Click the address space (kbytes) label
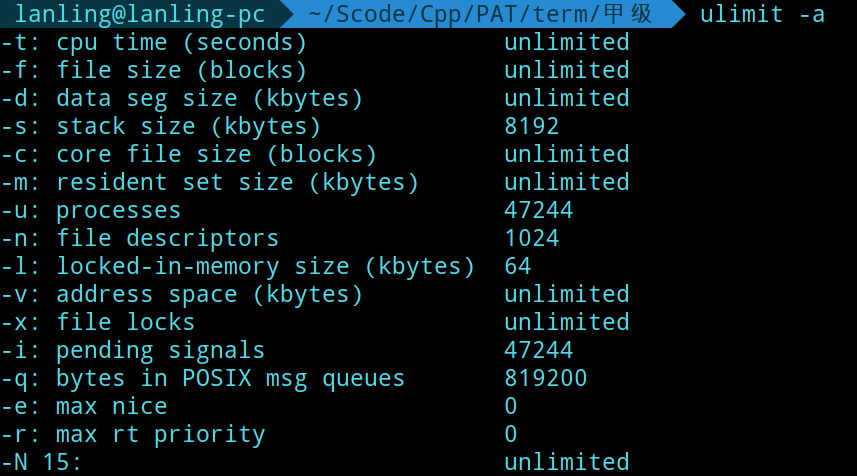 (x=209, y=294)
